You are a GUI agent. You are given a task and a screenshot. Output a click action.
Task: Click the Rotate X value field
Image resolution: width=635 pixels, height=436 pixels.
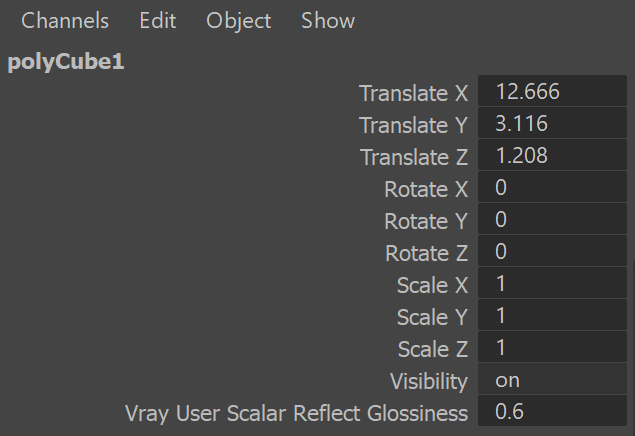click(x=552, y=187)
